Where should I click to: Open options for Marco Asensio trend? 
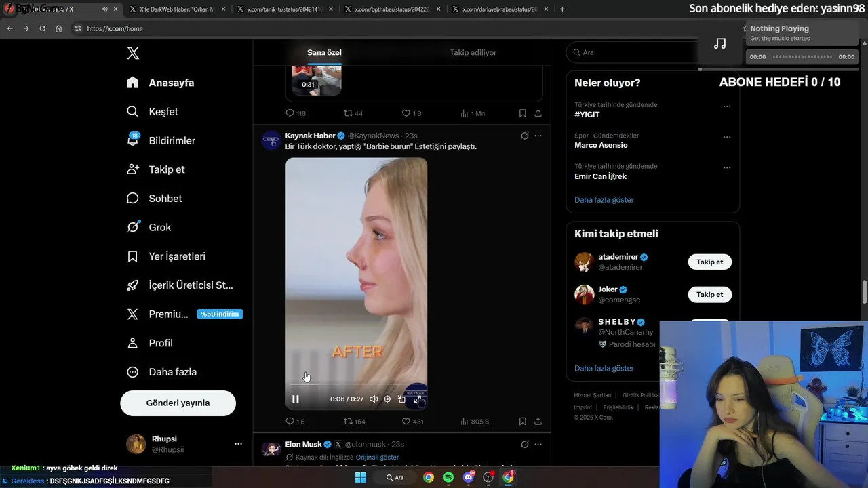[727, 137]
